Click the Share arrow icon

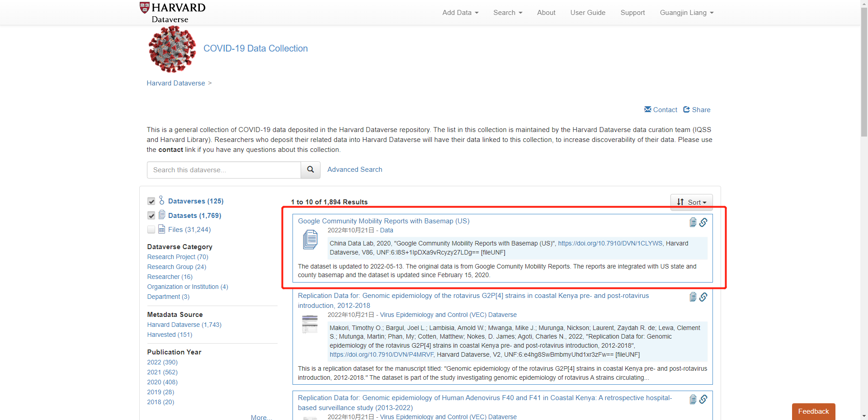(x=687, y=109)
